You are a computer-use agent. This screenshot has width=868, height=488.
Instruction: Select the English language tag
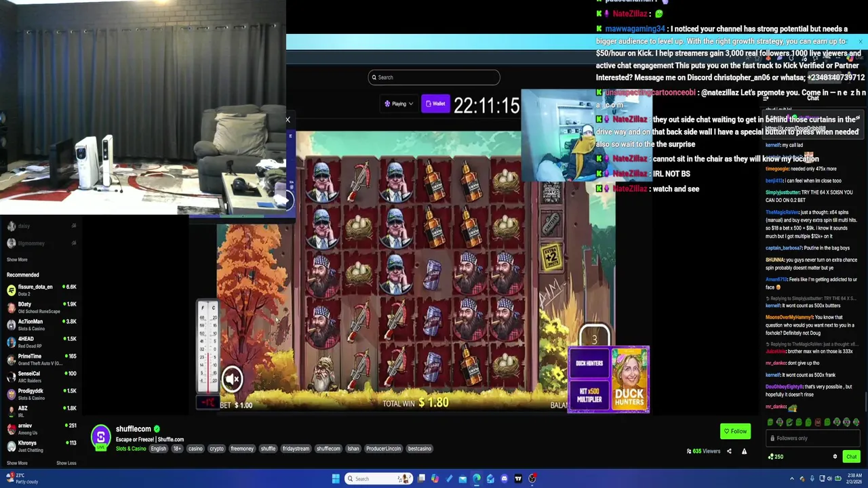[x=158, y=449]
